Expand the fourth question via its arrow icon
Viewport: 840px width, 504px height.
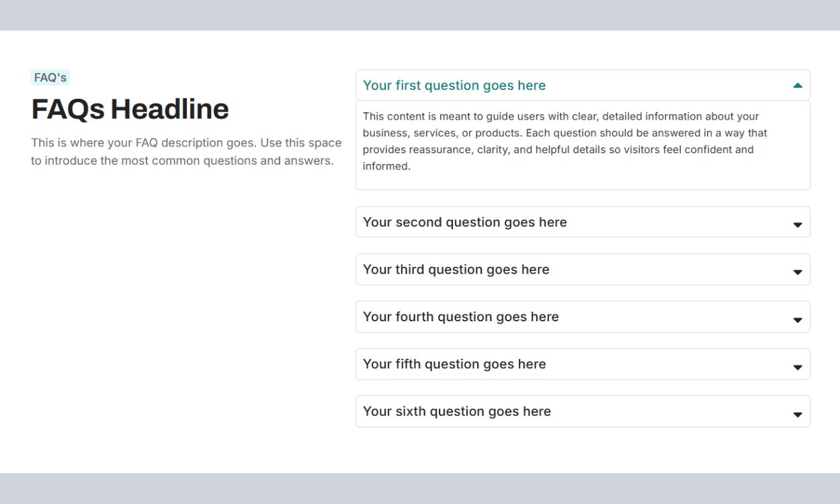click(798, 320)
